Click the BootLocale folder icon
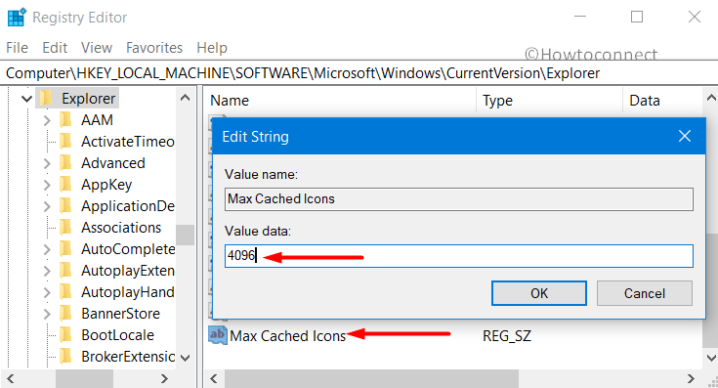This screenshot has height=388, width=718. pyautogui.click(x=66, y=335)
